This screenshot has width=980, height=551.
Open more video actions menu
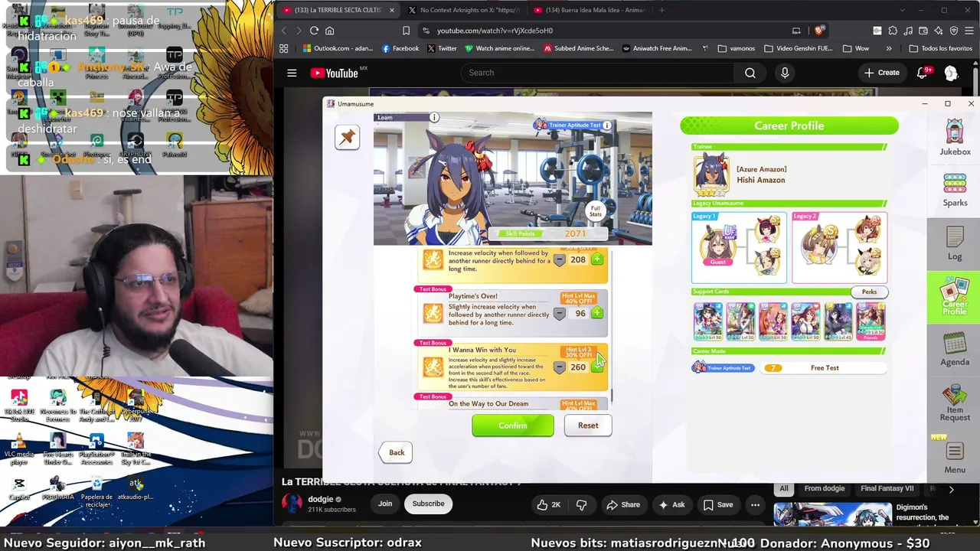(755, 504)
